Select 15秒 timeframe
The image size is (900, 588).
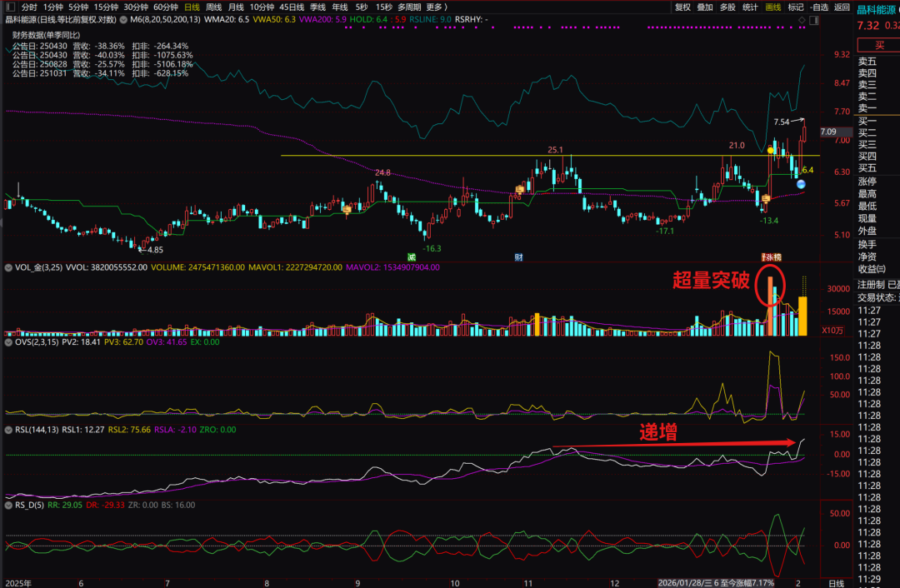(383, 7)
